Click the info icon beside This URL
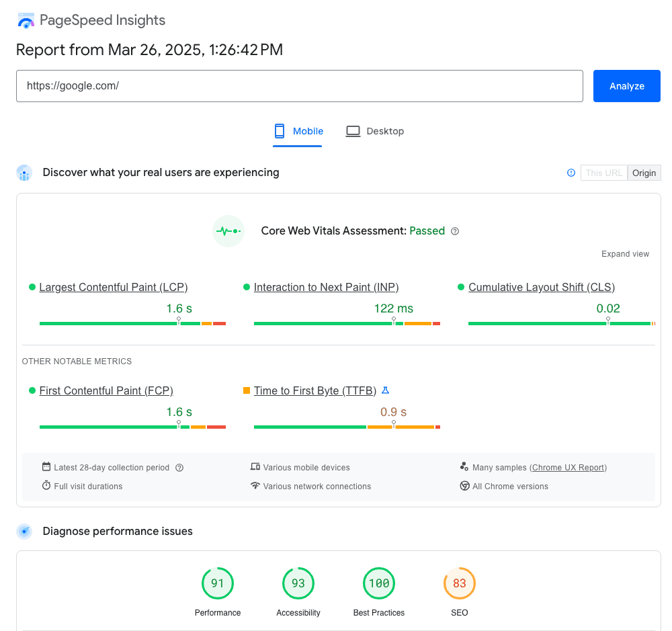This screenshot has height=631, width=672. [571, 173]
